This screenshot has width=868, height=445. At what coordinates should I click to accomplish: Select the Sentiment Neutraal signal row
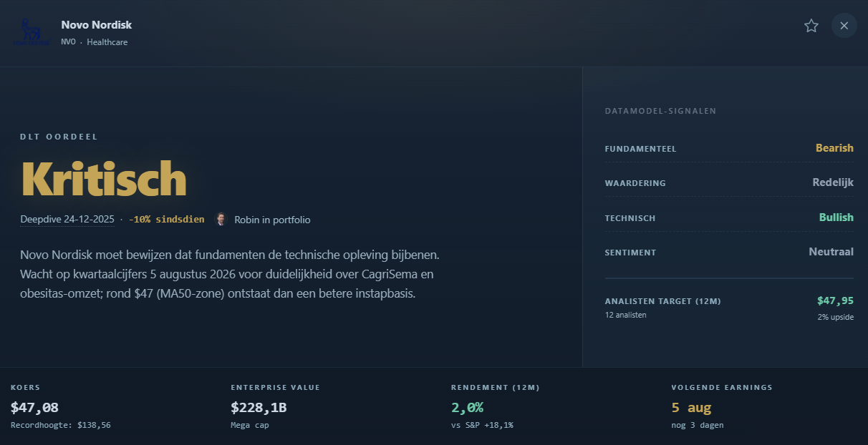729,252
